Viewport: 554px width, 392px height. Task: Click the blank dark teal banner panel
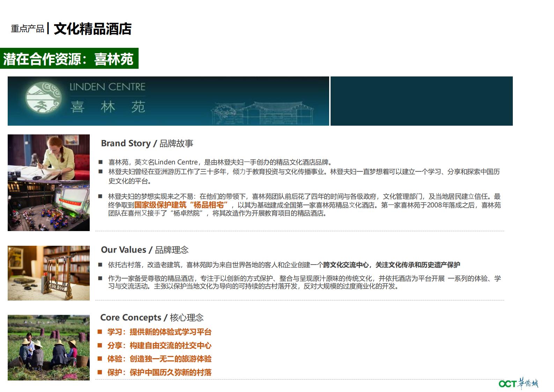(x=422, y=101)
